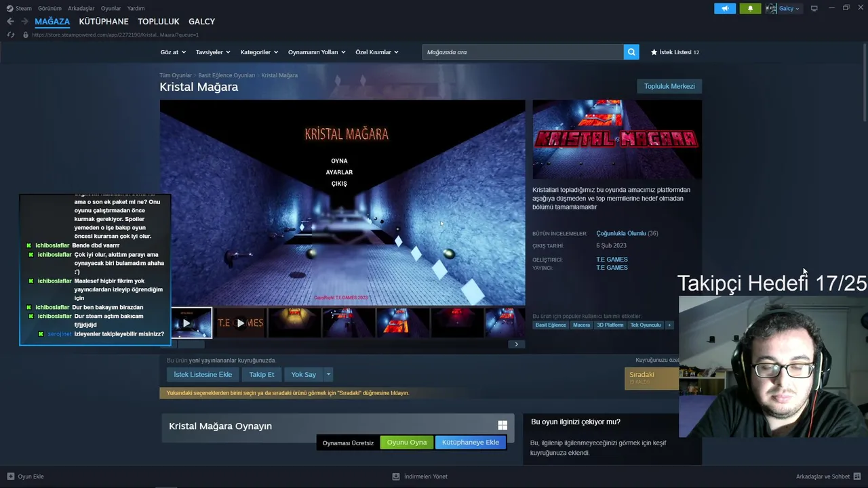Click the store search magnifier button
Screen dimensions: 868x488
click(631, 52)
